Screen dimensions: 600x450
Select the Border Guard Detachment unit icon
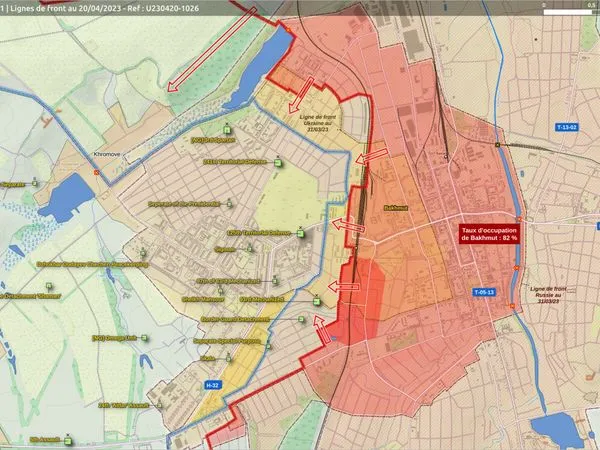pyautogui.click(x=301, y=319)
